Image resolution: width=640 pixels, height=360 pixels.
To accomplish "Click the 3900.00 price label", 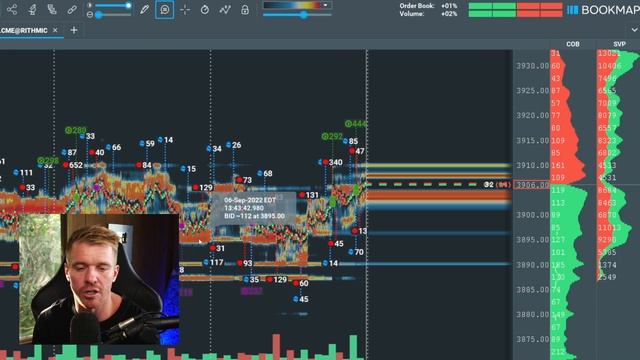I will pos(532,215).
